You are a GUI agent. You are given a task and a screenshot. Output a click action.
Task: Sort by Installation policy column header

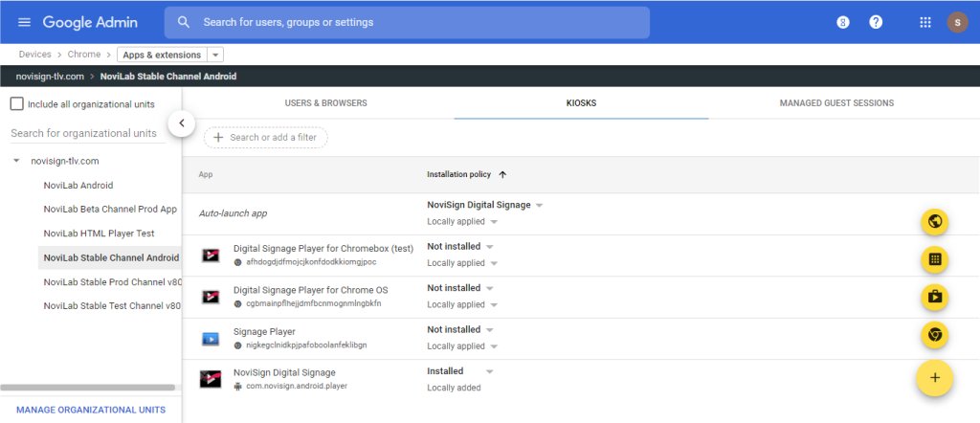(x=458, y=174)
